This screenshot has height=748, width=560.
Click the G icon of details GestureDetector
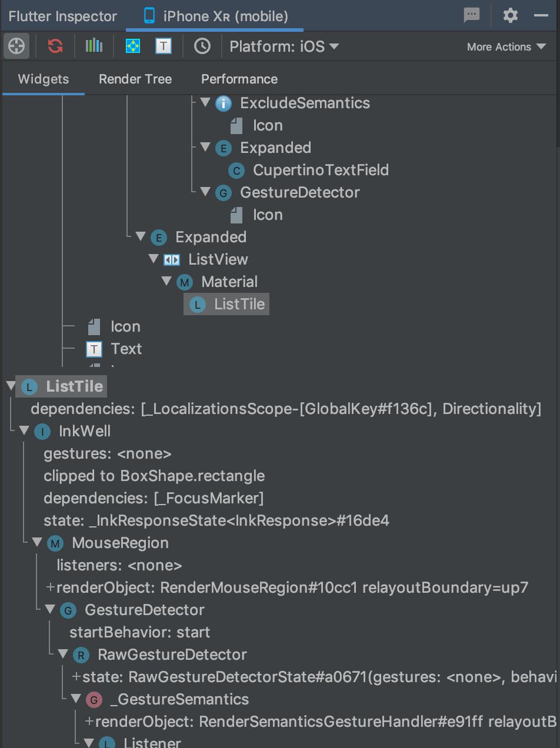(68, 610)
